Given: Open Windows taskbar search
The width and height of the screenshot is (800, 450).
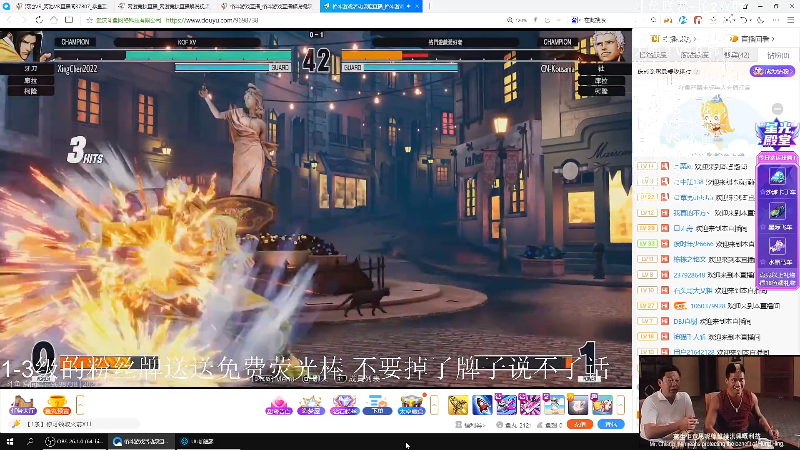Looking at the screenshot, I should click(x=30, y=441).
